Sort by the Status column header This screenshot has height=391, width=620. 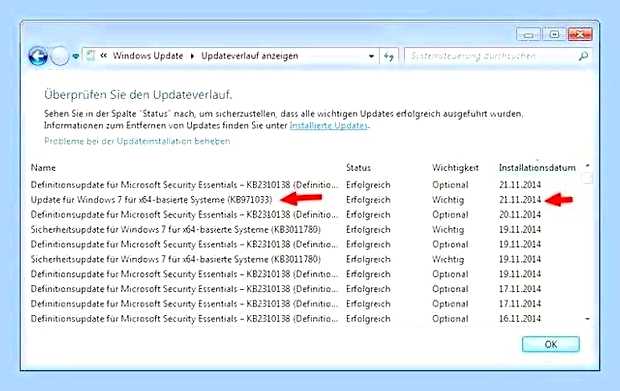click(x=358, y=168)
